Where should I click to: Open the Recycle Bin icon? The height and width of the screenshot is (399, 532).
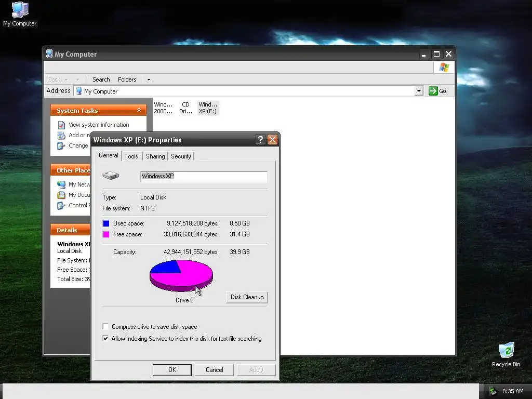(506, 354)
